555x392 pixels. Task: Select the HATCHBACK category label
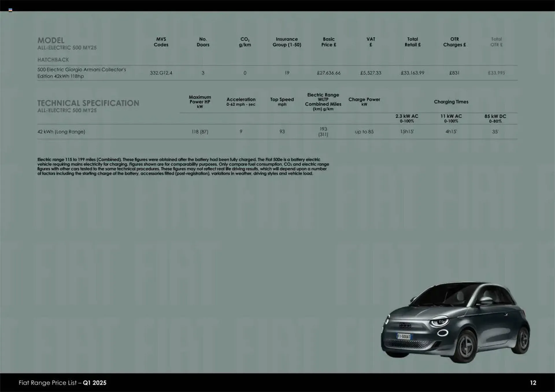coord(53,60)
